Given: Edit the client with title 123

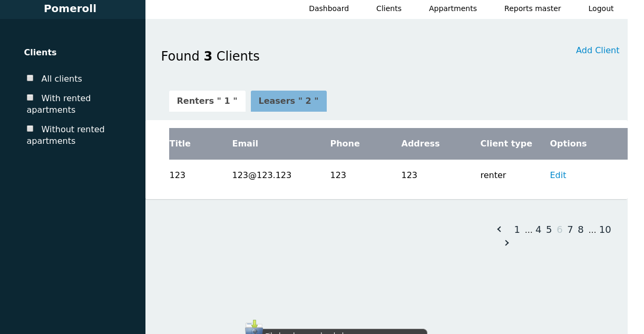Looking at the screenshot, I should 558,175.
